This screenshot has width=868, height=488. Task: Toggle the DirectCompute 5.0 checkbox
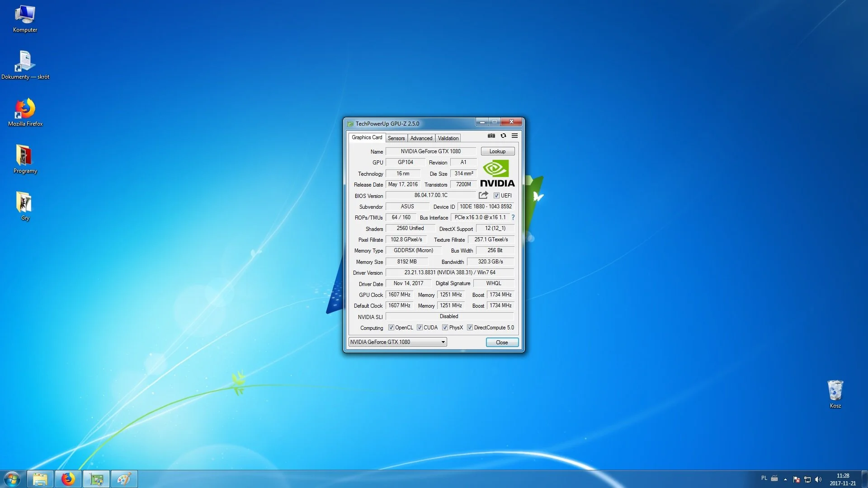(x=470, y=328)
